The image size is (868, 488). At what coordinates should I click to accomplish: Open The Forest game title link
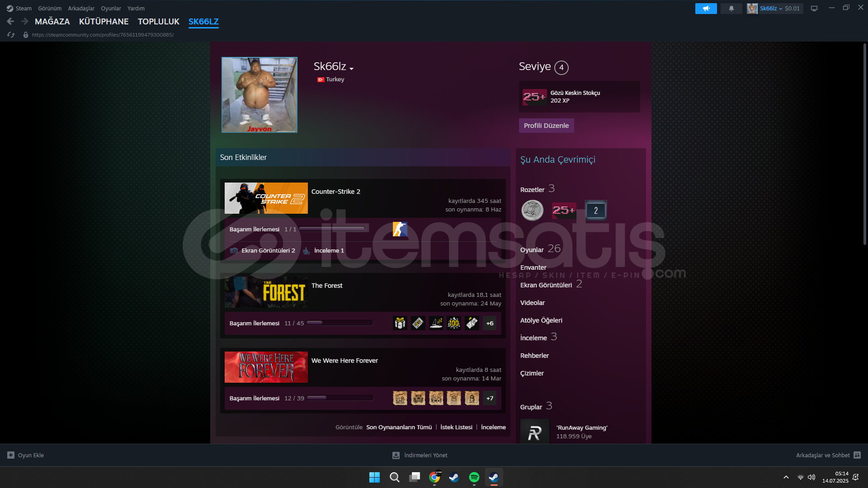(x=327, y=286)
